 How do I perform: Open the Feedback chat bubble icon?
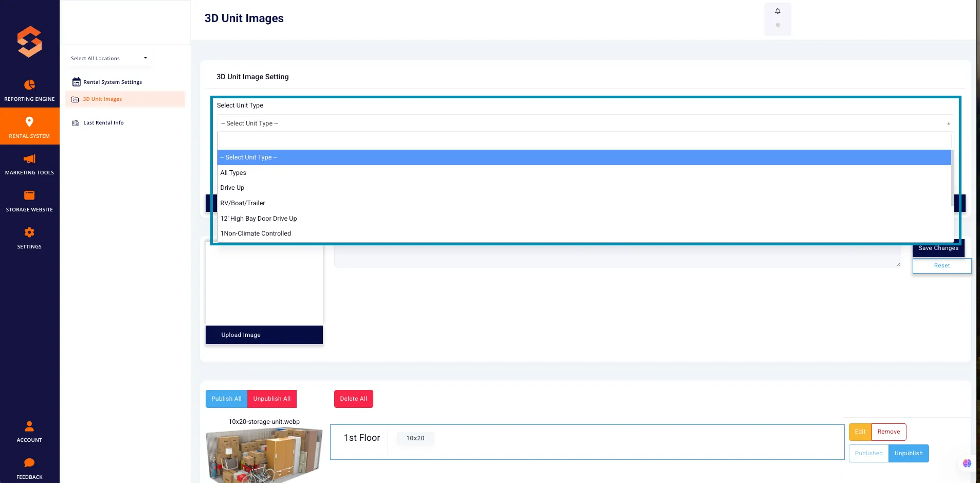[29, 463]
